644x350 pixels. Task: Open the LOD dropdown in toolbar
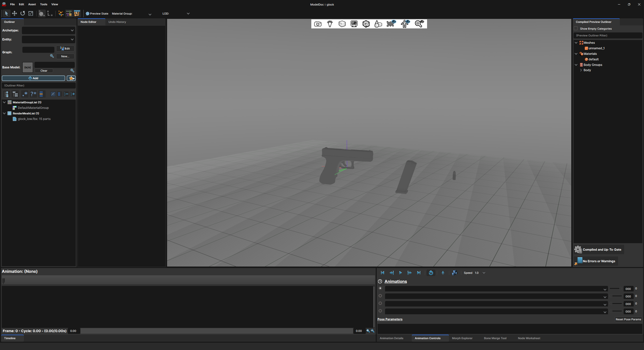(188, 14)
